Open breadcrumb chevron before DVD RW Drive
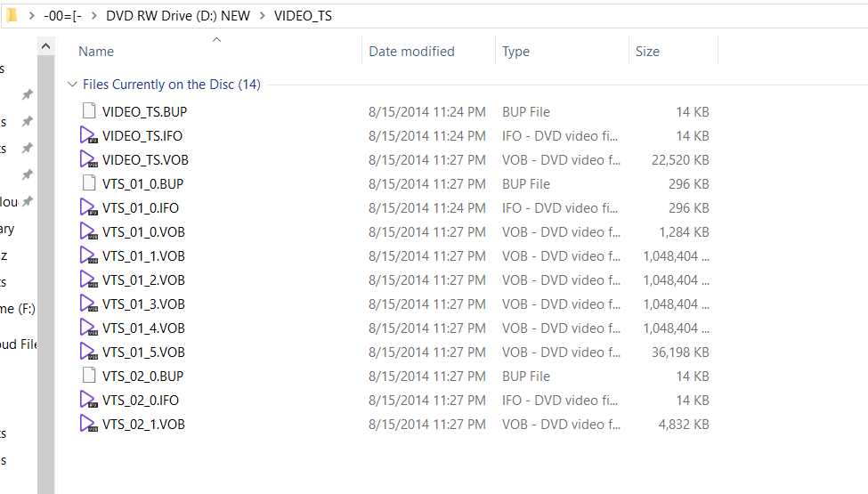Screen dimensions: 868x494 pyautogui.click(x=93, y=16)
